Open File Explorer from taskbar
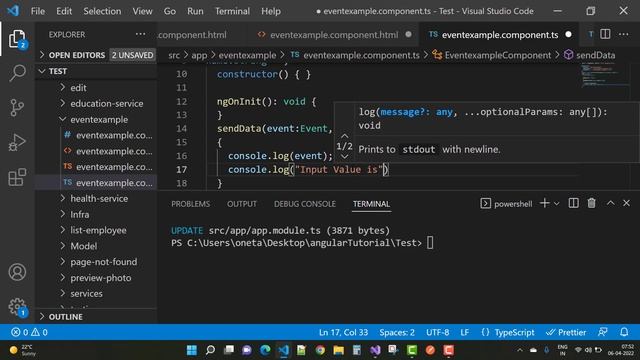 [x=339, y=350]
